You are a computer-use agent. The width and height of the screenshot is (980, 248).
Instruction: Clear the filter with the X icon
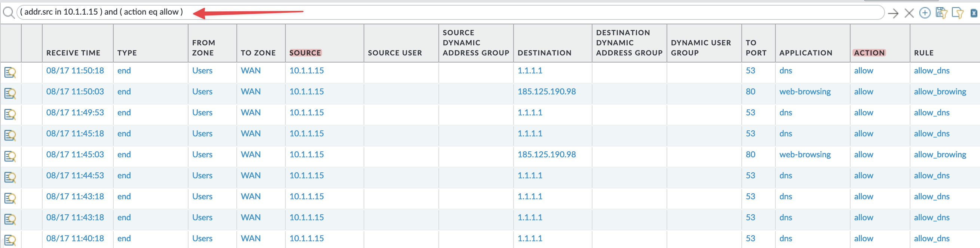(x=909, y=13)
